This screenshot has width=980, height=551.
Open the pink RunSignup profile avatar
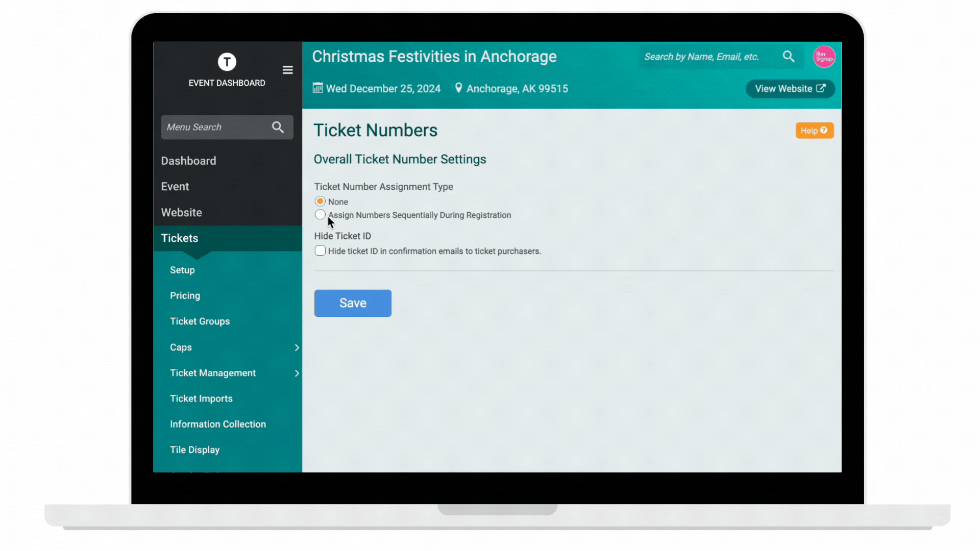pos(823,57)
